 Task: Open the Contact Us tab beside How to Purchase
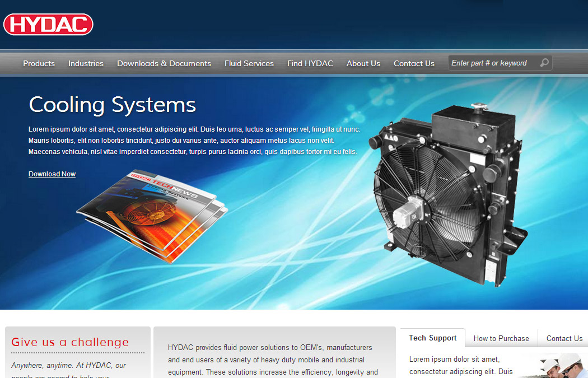[x=564, y=339]
